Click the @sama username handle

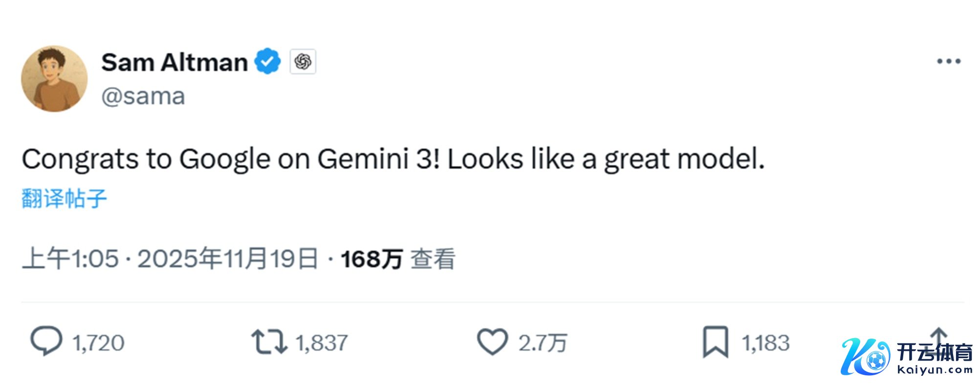point(143,97)
